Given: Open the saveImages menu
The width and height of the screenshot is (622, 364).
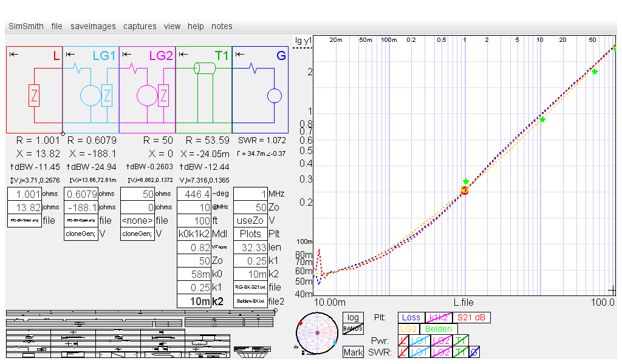Looking at the screenshot, I should click(93, 26).
